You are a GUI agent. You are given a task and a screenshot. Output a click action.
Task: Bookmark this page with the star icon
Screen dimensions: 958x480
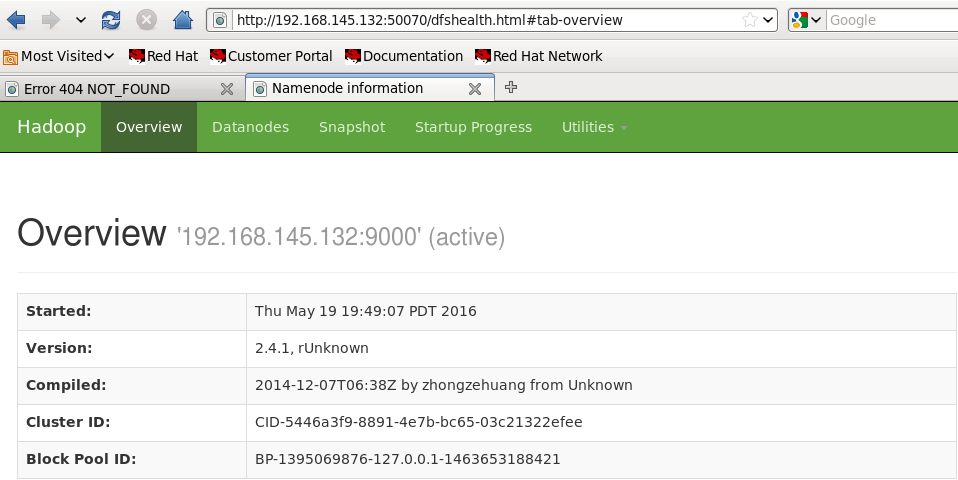coord(750,20)
